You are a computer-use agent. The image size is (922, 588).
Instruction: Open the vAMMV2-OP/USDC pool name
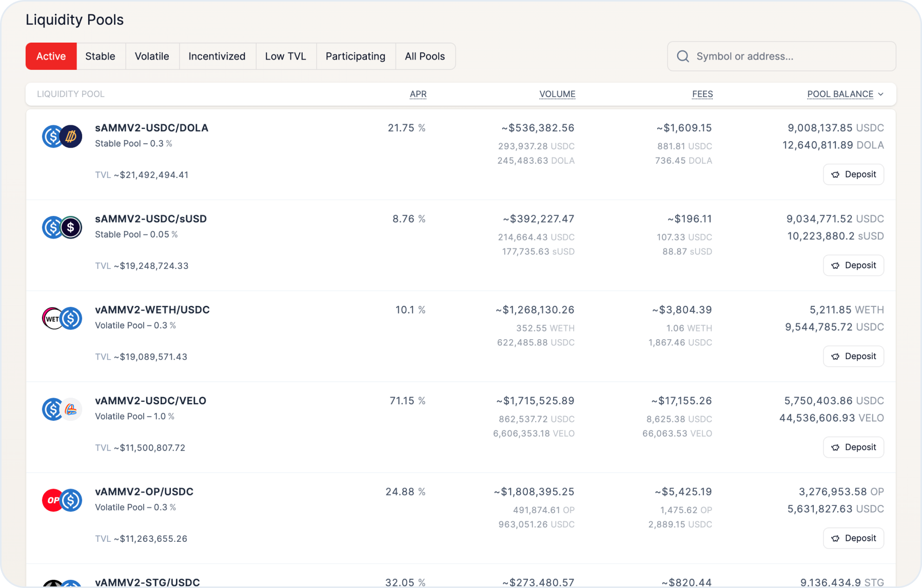pyautogui.click(x=144, y=492)
